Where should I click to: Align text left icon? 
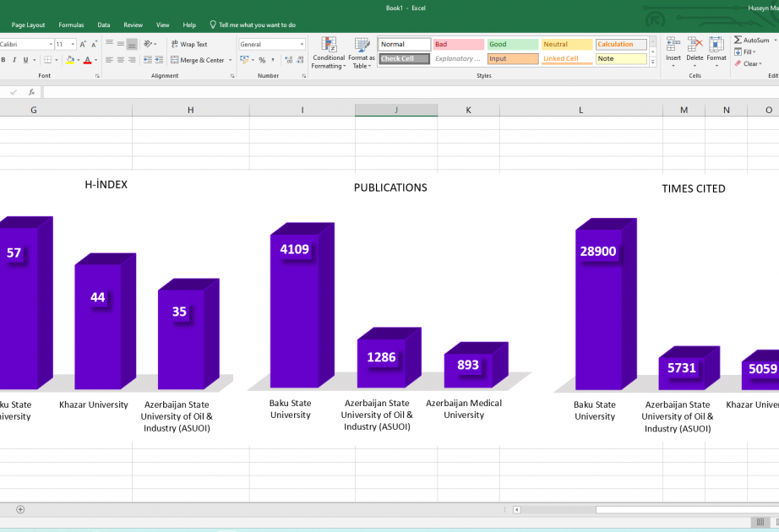[x=110, y=60]
